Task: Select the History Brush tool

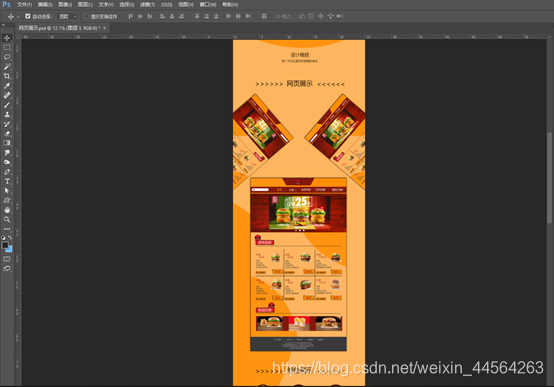Action: (7, 124)
